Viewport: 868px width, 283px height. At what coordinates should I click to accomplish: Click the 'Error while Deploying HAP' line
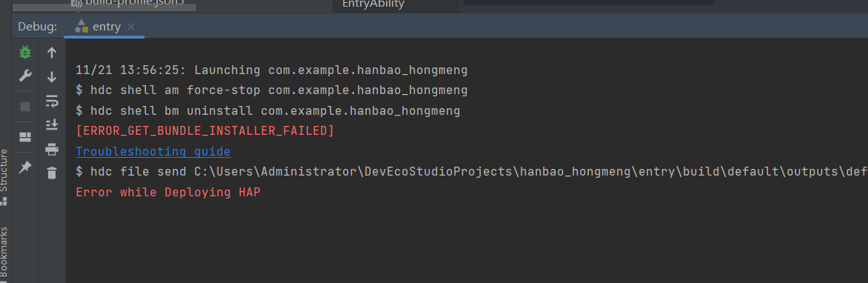click(x=168, y=192)
